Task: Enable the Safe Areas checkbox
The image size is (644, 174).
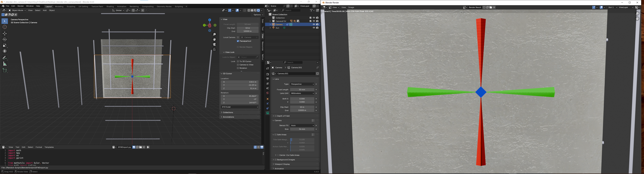Action: [x=275, y=135]
